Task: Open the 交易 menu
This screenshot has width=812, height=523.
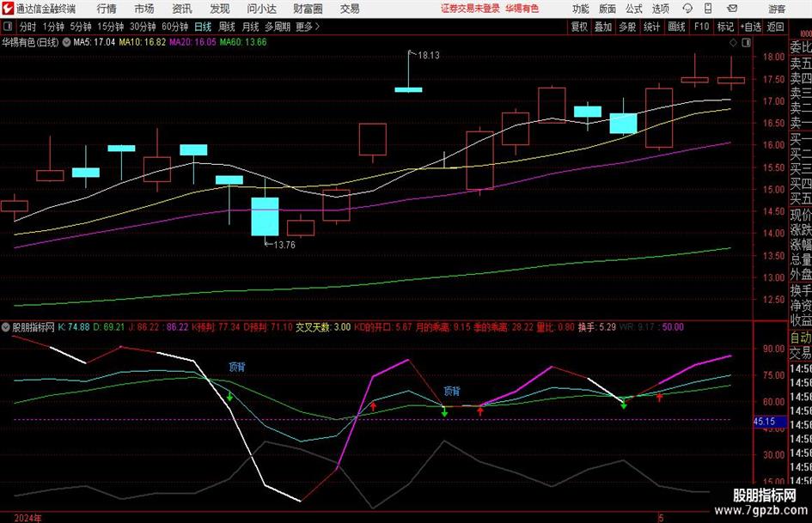Action: (x=350, y=9)
